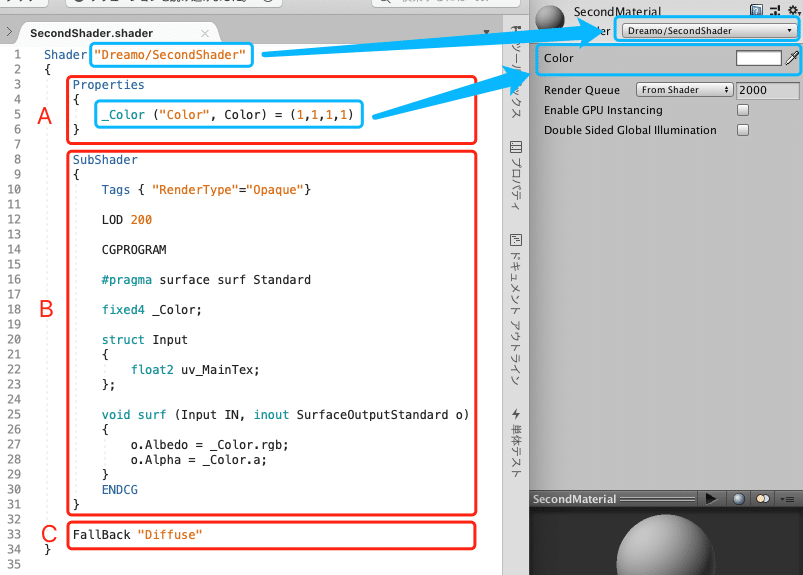Viewport: 803px width, 575px height.
Task: Click the void surf function signature line
Action: tap(285, 415)
